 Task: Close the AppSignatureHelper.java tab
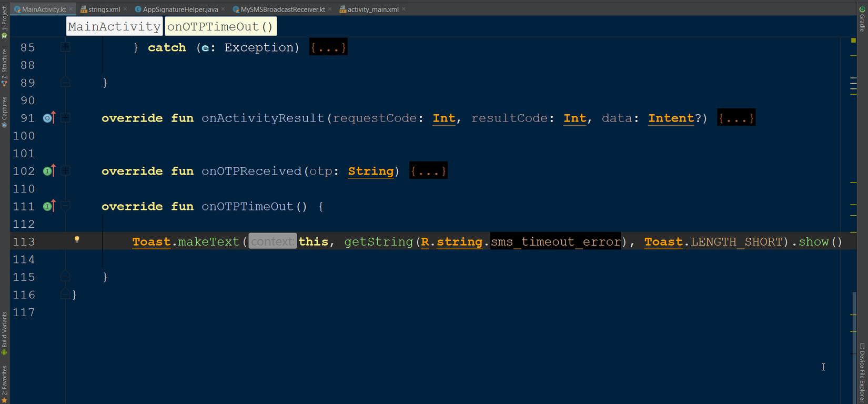tap(223, 9)
